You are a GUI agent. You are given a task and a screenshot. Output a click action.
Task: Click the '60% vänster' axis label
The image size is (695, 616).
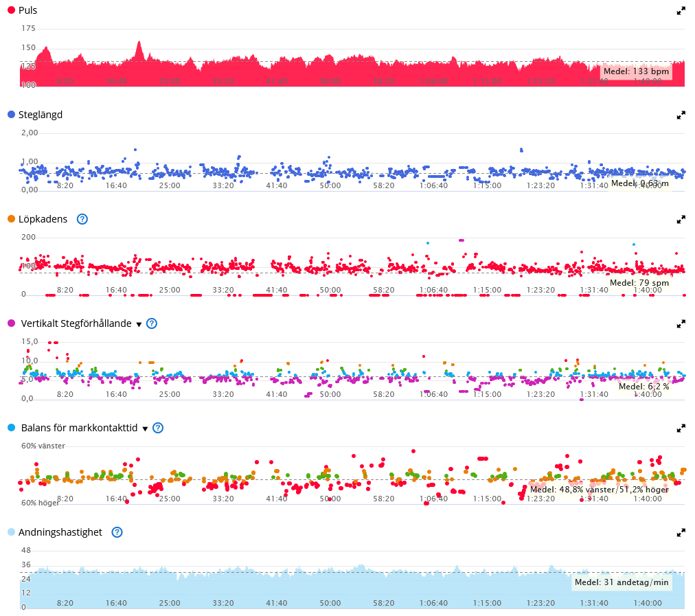(x=43, y=446)
